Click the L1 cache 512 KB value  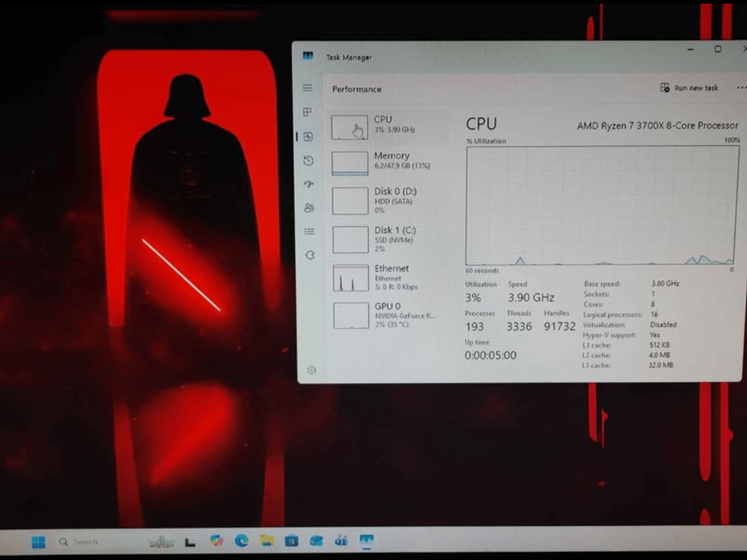point(659,345)
